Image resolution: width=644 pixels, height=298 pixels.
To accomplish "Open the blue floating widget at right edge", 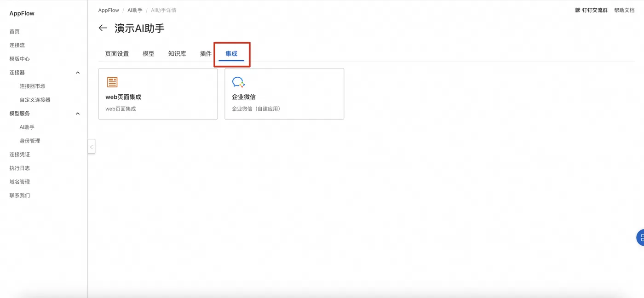I will click(x=640, y=238).
